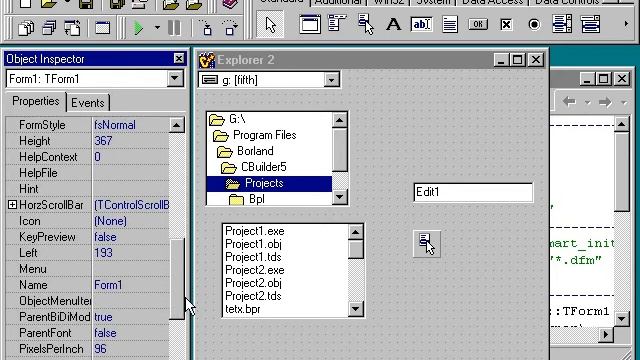Click the New Form toolbar icon

tap(102, 28)
